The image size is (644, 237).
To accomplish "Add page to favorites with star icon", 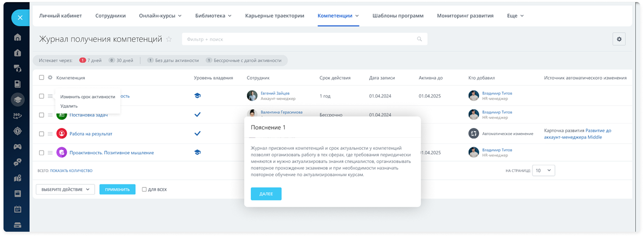I will pyautogui.click(x=169, y=39).
